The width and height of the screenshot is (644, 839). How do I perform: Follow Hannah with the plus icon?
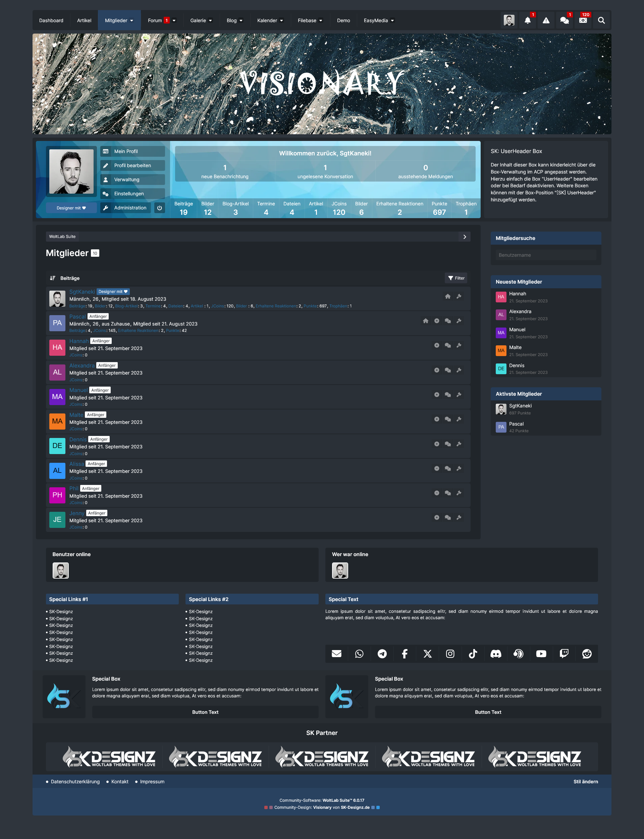point(437,345)
